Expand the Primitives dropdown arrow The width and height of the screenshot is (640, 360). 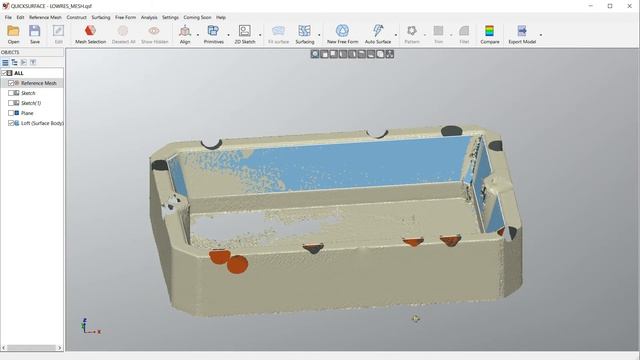[228, 35]
